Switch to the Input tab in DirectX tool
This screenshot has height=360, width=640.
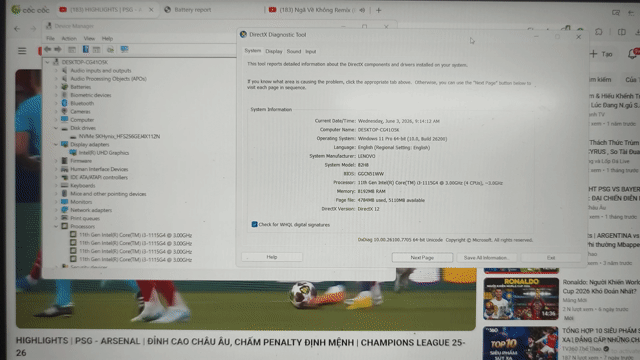pos(311,51)
